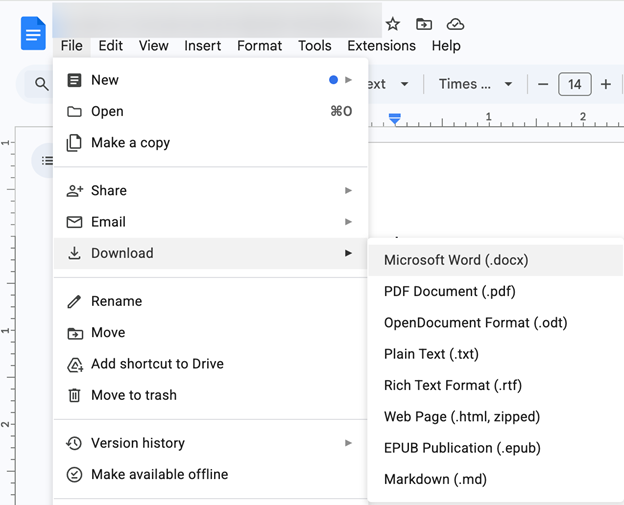Open the Edit menu
The height and width of the screenshot is (505, 624).
tap(111, 46)
